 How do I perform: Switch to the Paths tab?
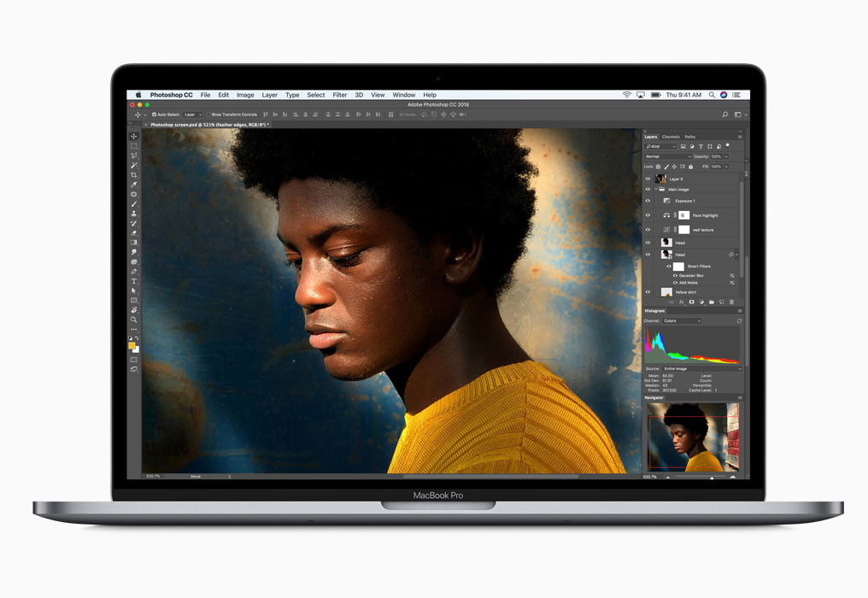[x=689, y=137]
